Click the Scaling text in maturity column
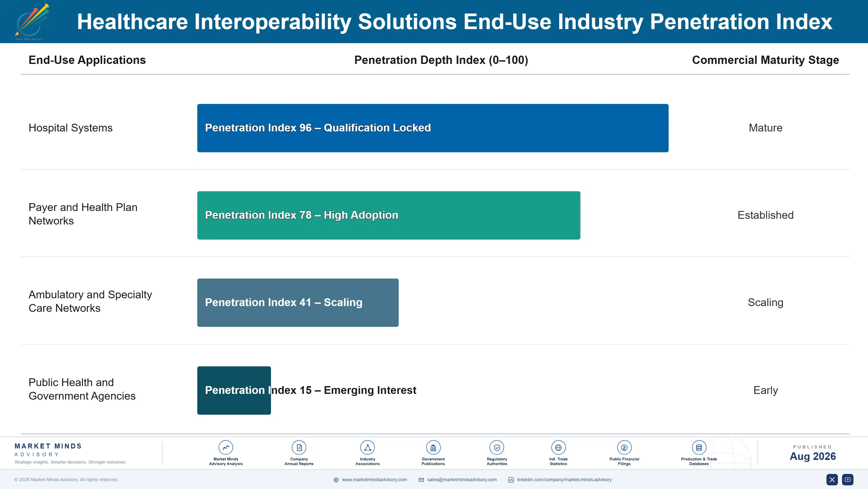Image resolution: width=868 pixels, height=489 pixels. (765, 302)
